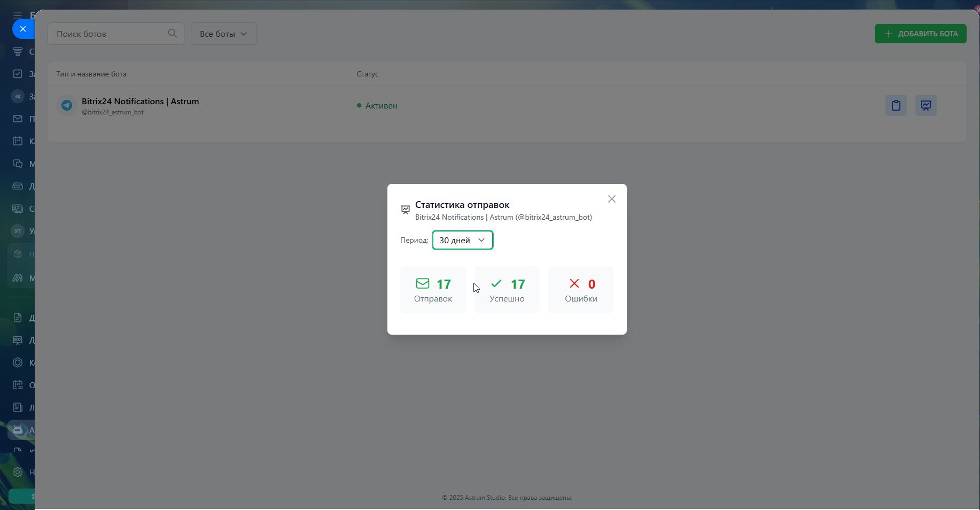The height and width of the screenshot is (510, 980).
Task: Click the Тип и название бота column header
Action: click(91, 74)
